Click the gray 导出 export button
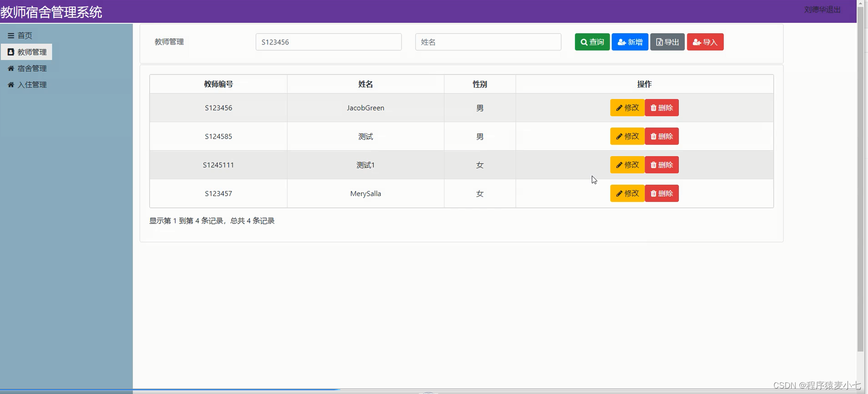868x394 pixels. [667, 42]
